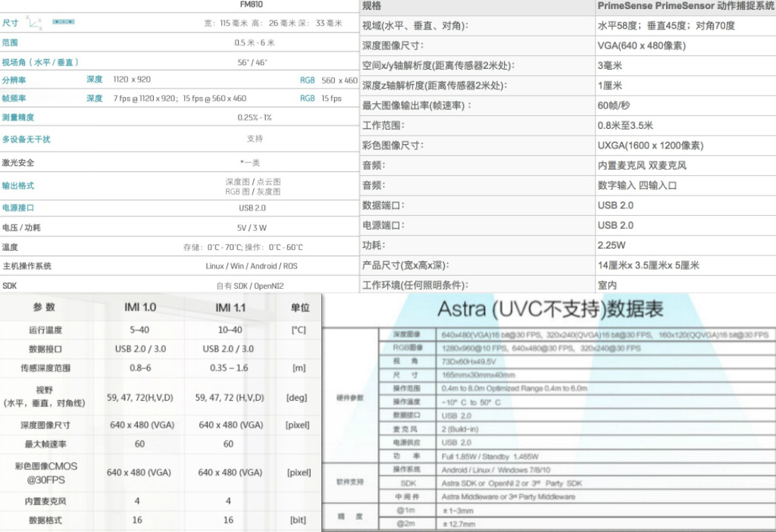776x532 pixels.
Task: Select the IMI 1.1 column header
Action: pos(230,308)
